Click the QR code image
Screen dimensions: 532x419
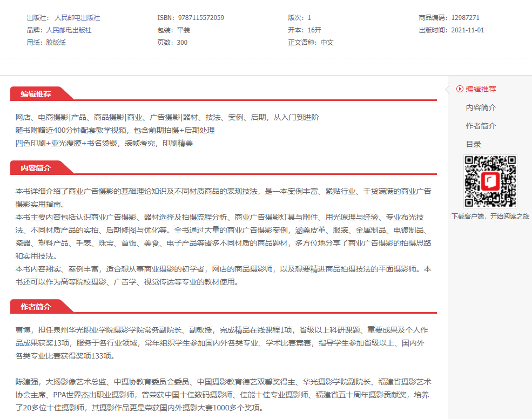(x=490, y=181)
